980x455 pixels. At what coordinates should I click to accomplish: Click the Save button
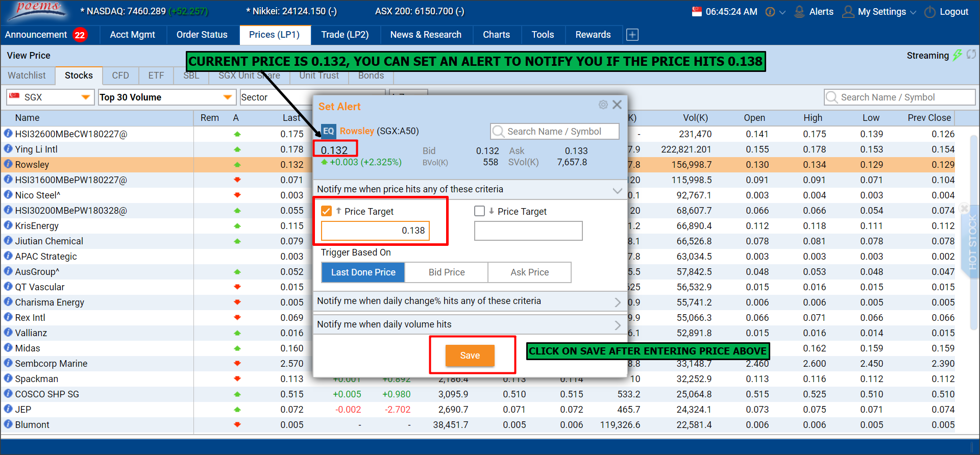point(470,356)
